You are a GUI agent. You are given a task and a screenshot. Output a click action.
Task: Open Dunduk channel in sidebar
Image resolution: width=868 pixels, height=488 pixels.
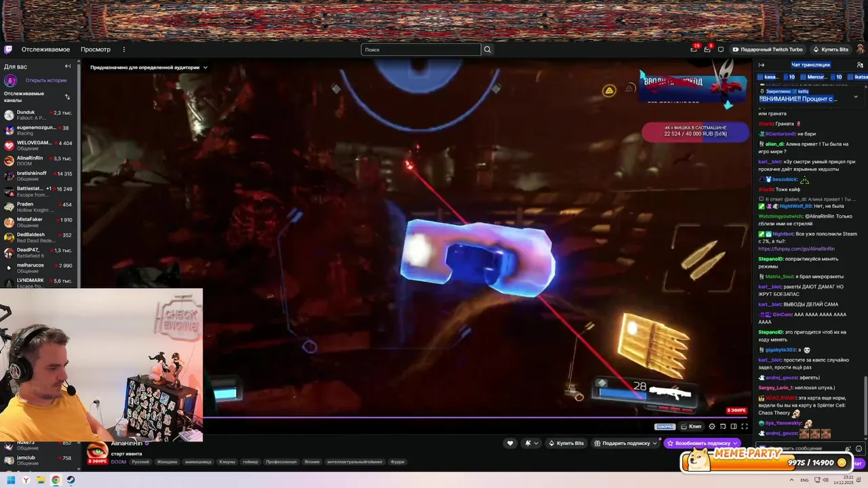coord(39,115)
